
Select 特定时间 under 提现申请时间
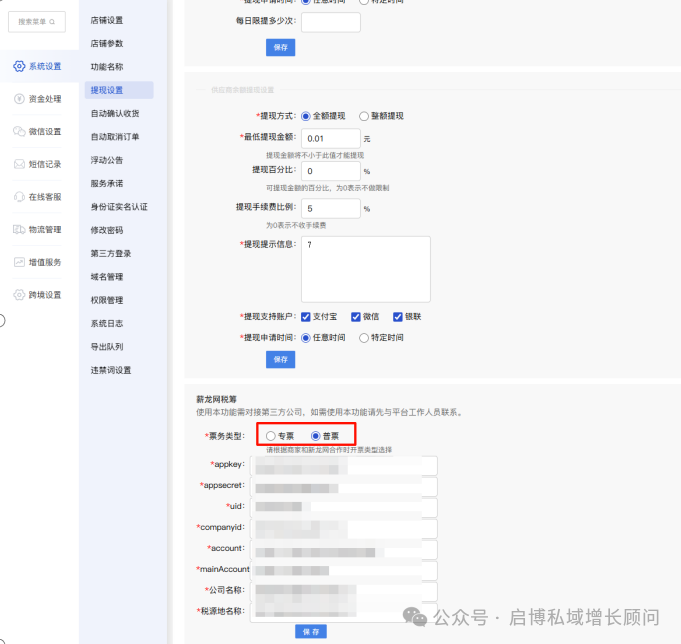[x=364, y=338]
